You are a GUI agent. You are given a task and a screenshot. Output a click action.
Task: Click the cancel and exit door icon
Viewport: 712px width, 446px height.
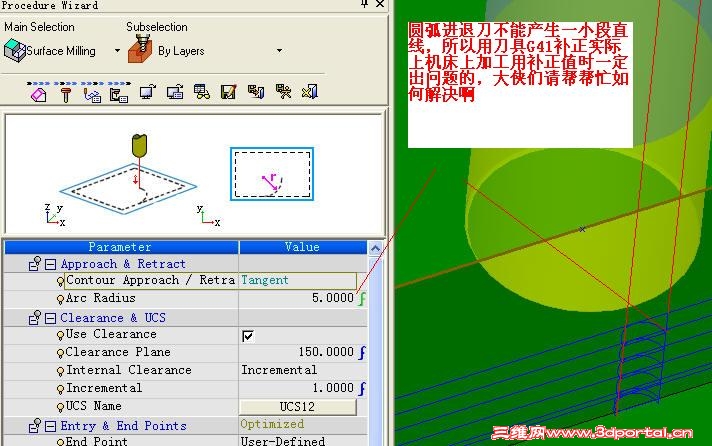[310, 92]
